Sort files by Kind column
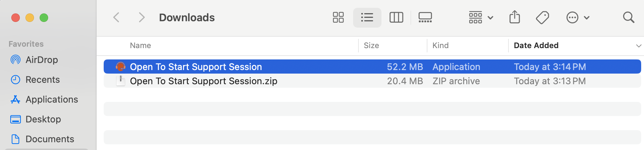 pos(441,46)
